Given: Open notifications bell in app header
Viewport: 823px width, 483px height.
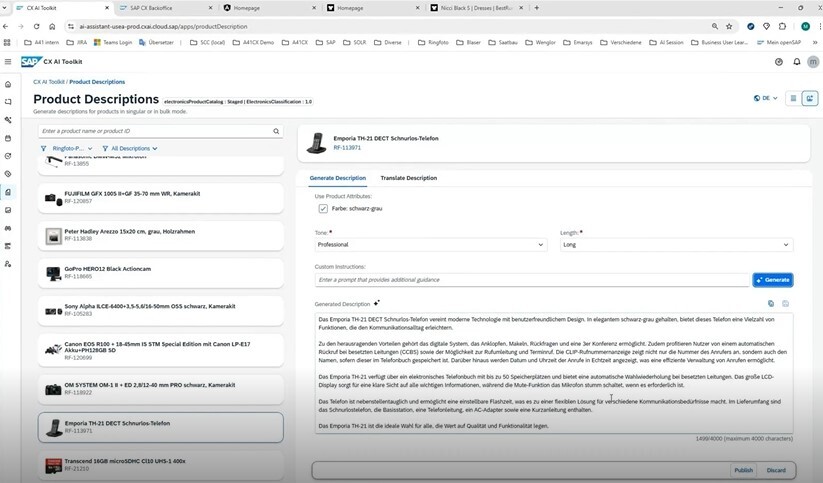Looking at the screenshot, I should (797, 62).
